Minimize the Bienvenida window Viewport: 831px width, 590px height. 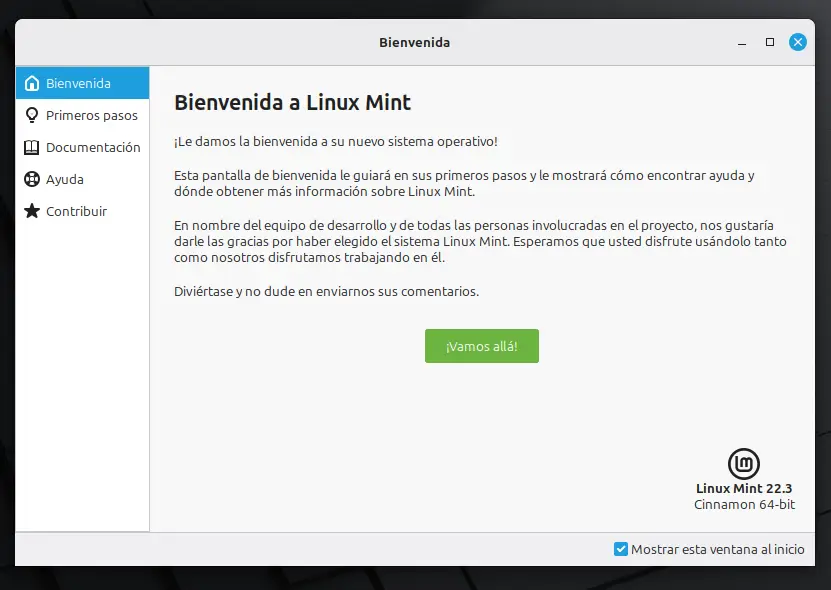[x=741, y=42]
